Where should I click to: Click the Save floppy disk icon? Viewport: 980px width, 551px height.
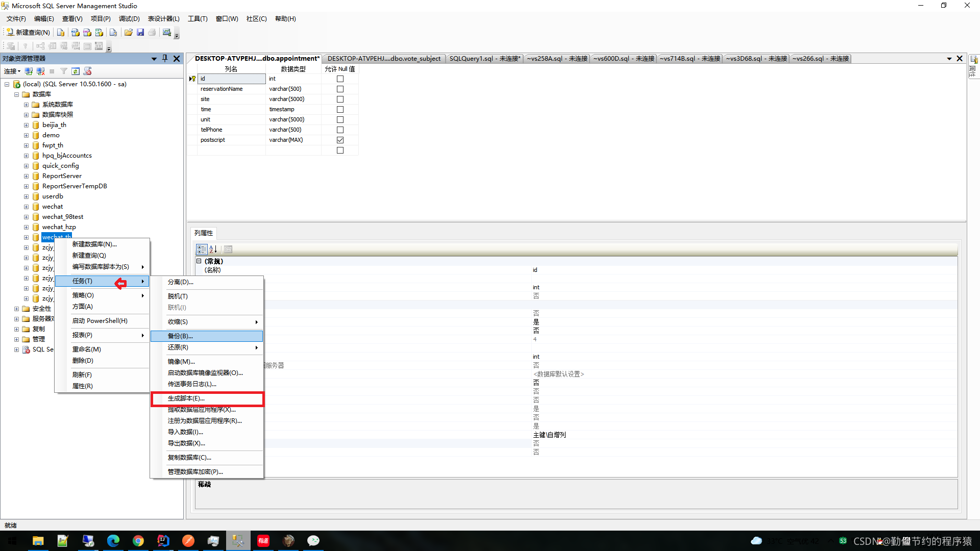pyautogui.click(x=140, y=32)
